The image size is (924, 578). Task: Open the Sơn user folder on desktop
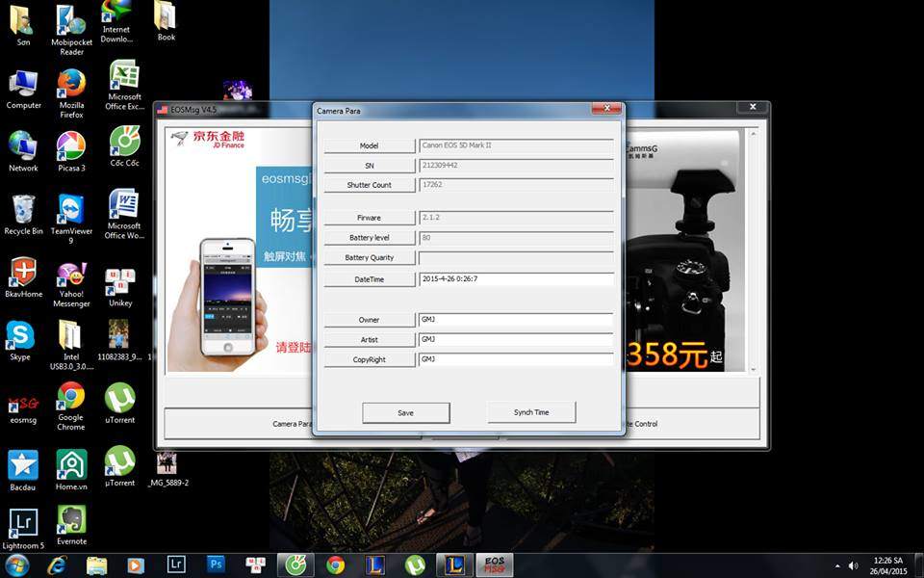click(x=23, y=27)
